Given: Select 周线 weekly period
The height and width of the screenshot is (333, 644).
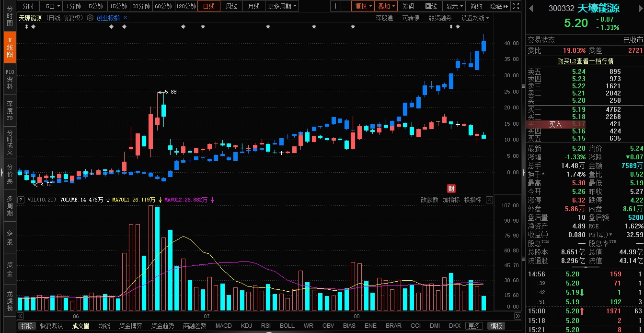Looking at the screenshot, I should 231,6.
